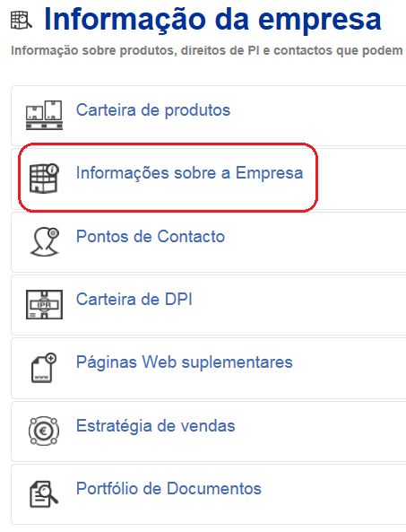Click the contact person head icon
The width and height of the screenshot is (406, 532).
click(x=45, y=241)
